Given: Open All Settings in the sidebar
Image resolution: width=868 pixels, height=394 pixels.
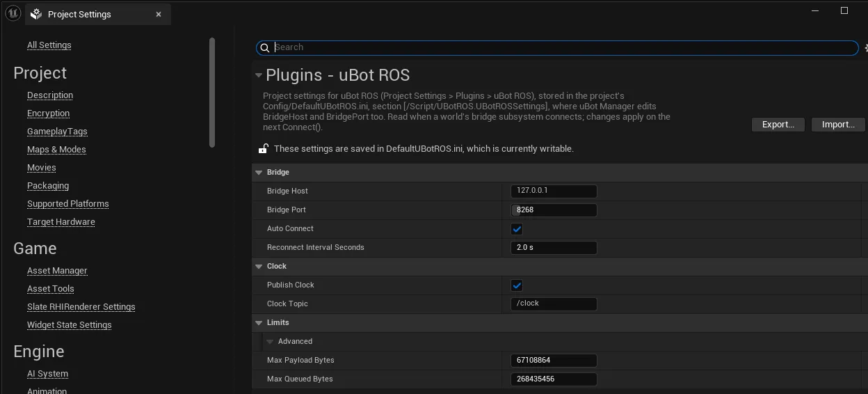Looking at the screenshot, I should coord(49,45).
